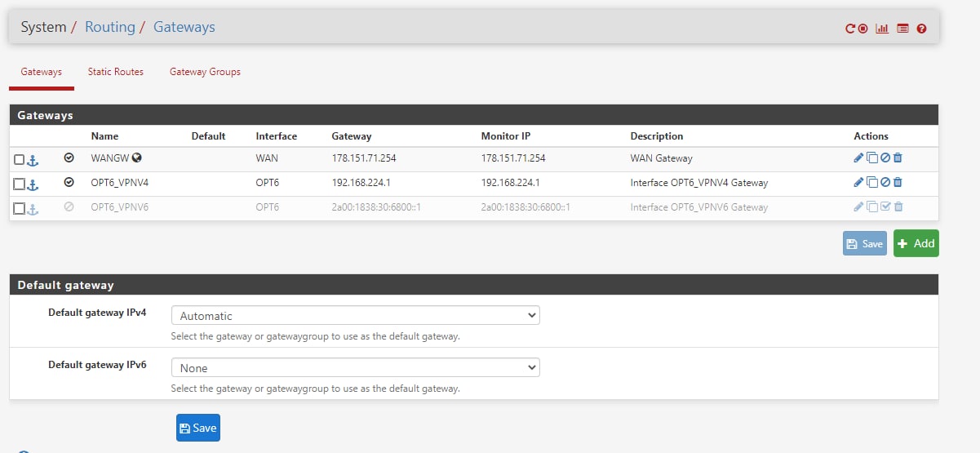This screenshot has width=980, height=453.
Task: Open the status graph icon in header
Action: tap(882, 29)
